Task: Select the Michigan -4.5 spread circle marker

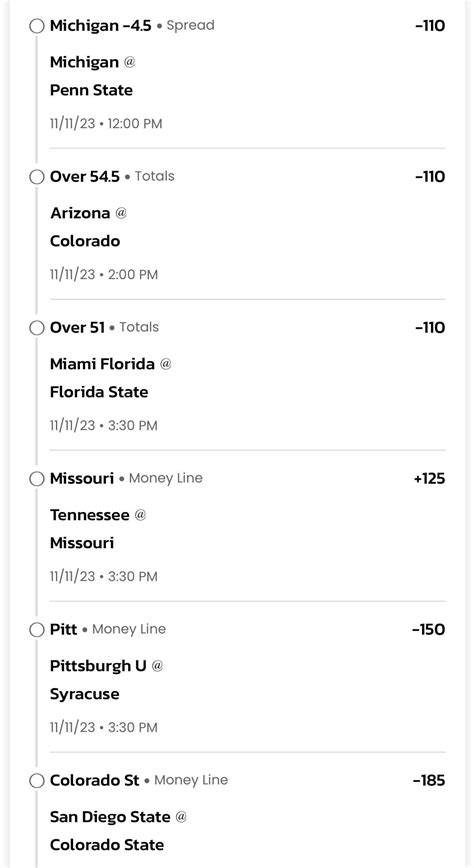Action: coord(37,26)
